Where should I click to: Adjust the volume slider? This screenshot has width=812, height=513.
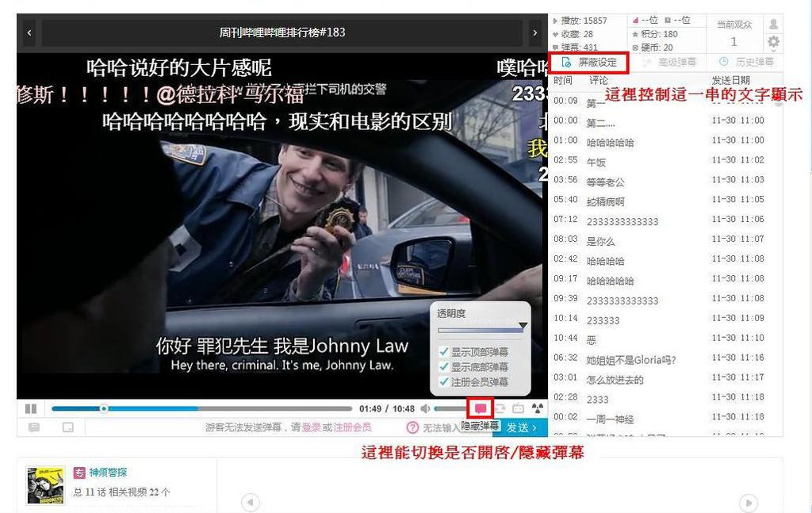(x=450, y=408)
